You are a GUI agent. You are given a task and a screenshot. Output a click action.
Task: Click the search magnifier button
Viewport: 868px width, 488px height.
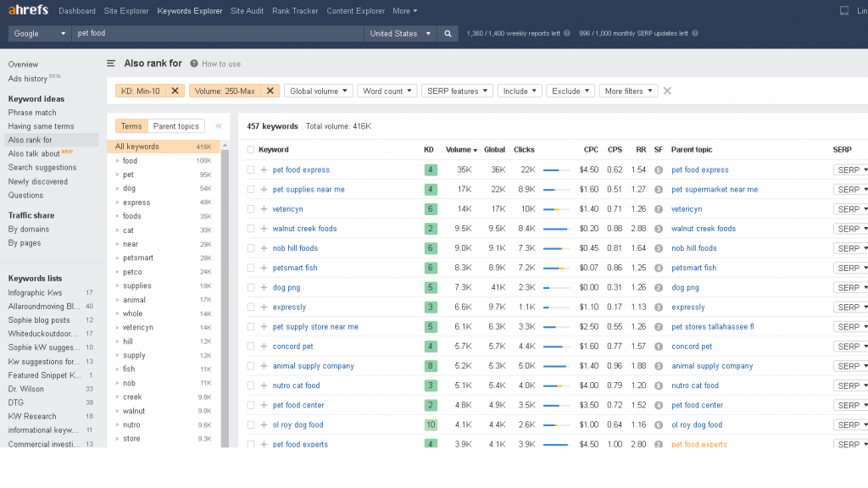pos(448,34)
